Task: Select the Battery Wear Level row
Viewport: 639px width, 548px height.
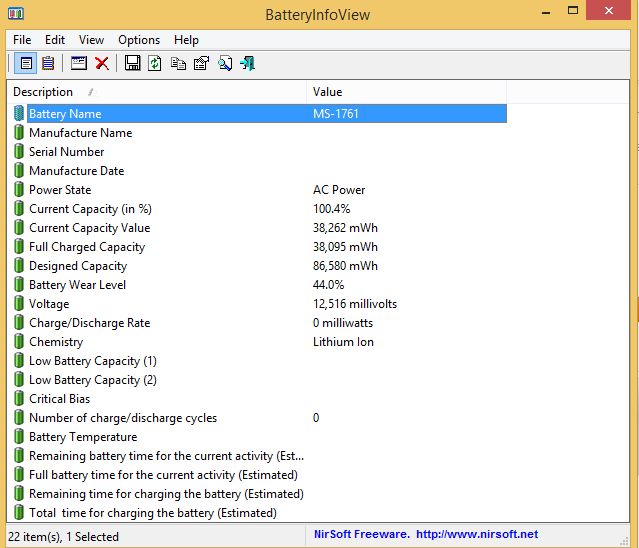Action: pyautogui.click(x=77, y=285)
